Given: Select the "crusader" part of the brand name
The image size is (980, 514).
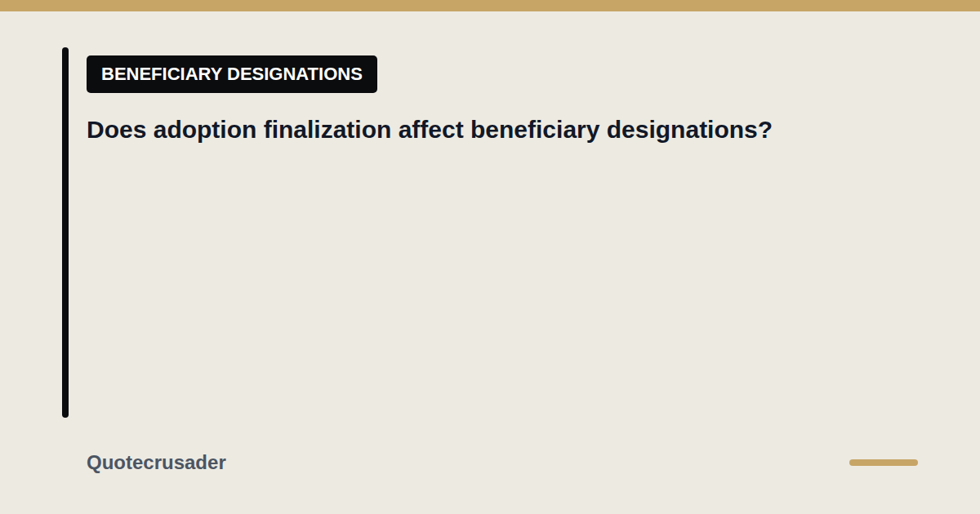Looking at the screenshot, I should point(188,463).
